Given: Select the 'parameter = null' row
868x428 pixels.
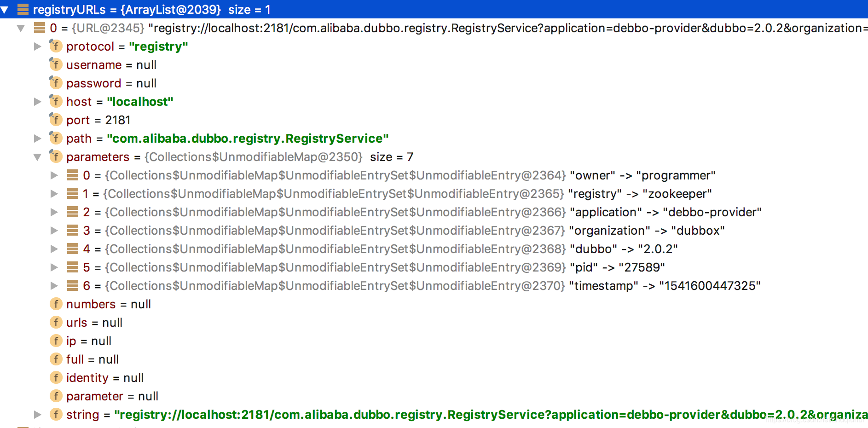Looking at the screenshot, I should click(112, 396).
